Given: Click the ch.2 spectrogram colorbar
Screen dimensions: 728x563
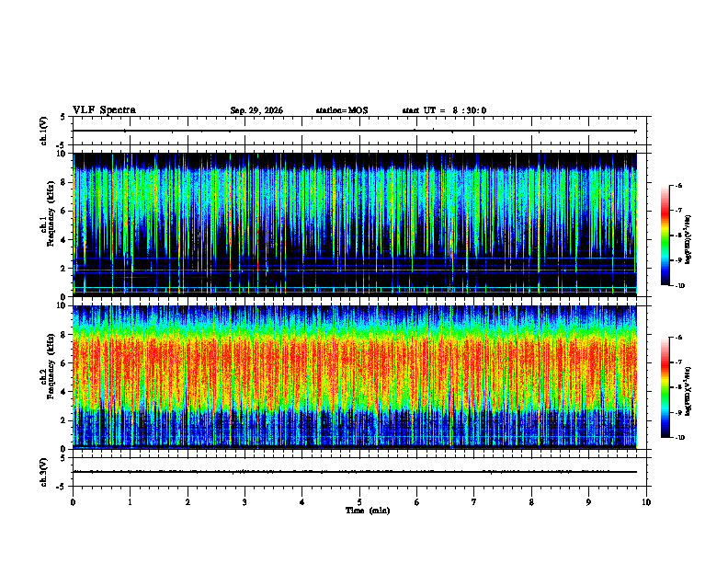Looking at the screenshot, I should (x=665, y=387).
